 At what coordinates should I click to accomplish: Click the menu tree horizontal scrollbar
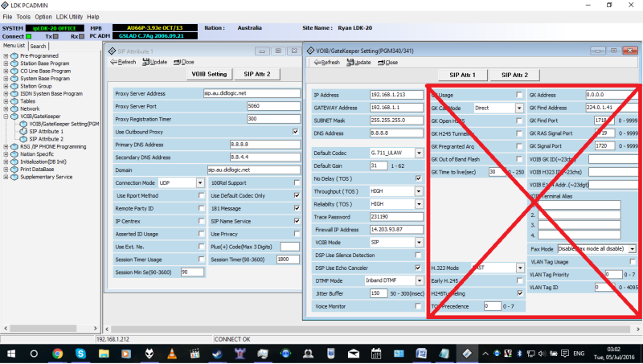click(43, 329)
